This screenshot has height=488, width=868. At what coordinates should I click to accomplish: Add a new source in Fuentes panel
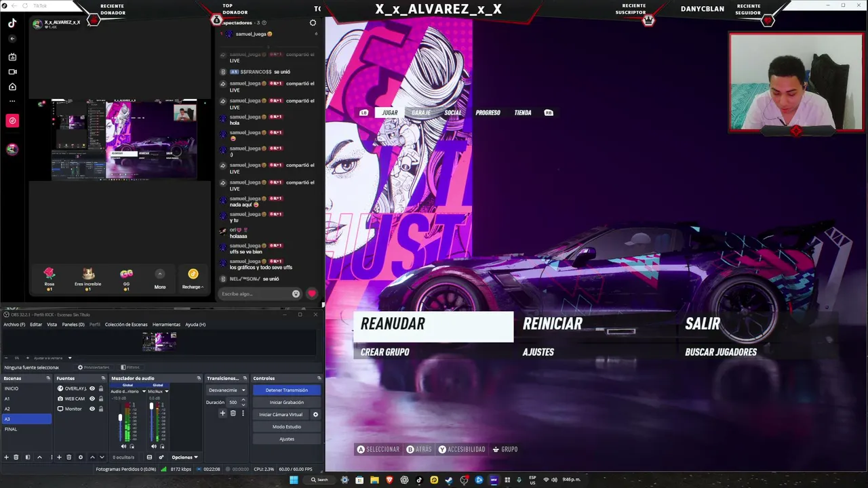tap(59, 457)
